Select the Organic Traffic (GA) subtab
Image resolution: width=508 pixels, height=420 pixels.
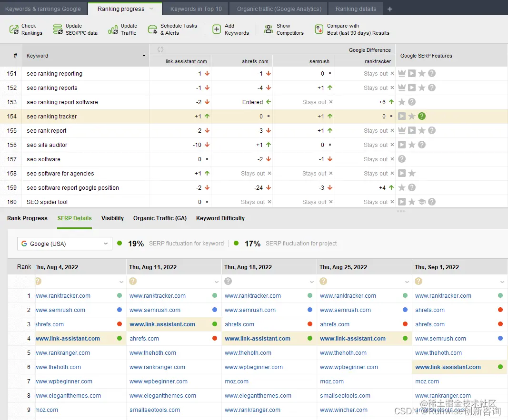[x=159, y=218]
